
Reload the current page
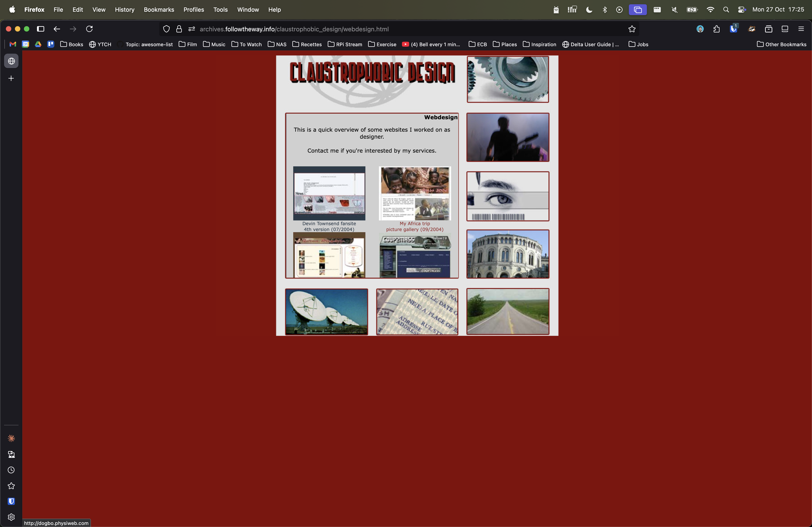point(89,29)
